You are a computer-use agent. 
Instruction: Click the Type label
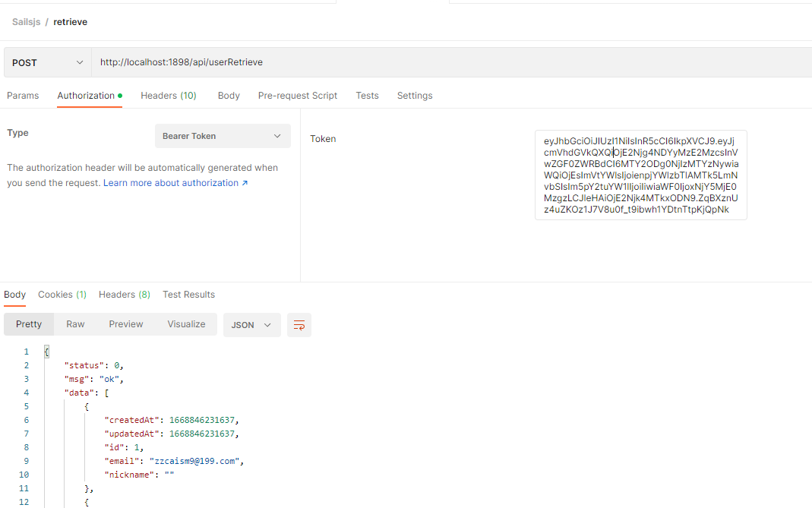(x=17, y=133)
